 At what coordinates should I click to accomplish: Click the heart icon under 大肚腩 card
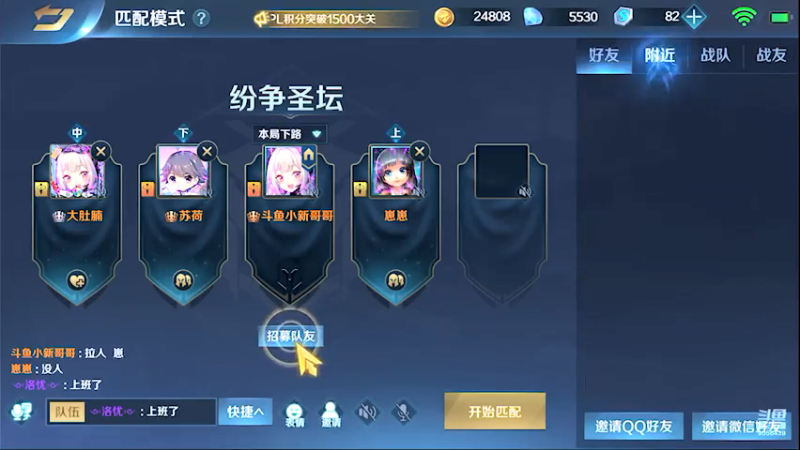(77, 280)
